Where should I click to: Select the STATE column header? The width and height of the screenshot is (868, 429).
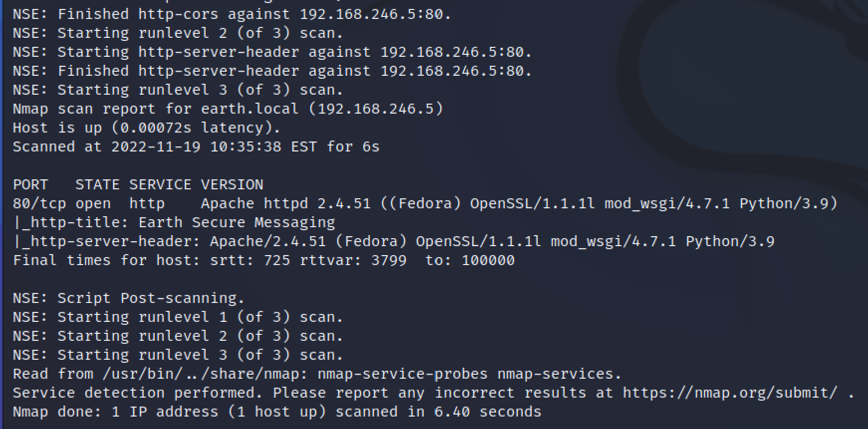pos(97,184)
